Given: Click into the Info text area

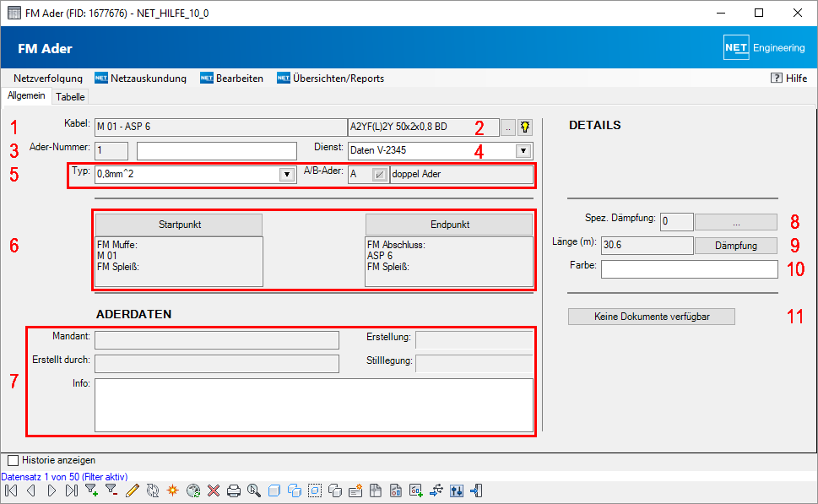Looking at the screenshot, I should pos(314,404).
